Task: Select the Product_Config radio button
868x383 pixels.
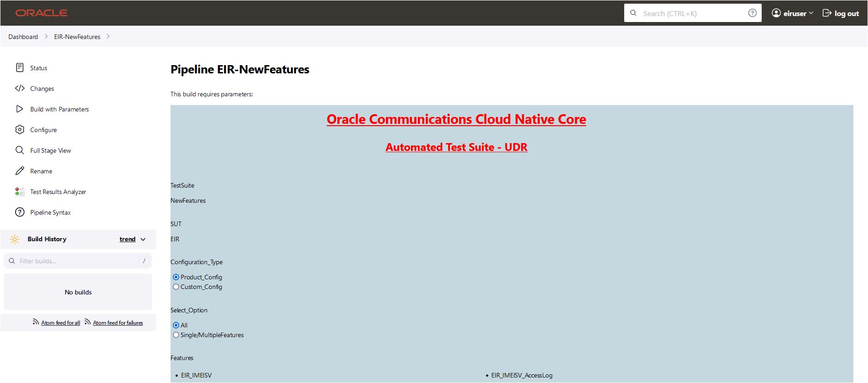Action: (176, 277)
